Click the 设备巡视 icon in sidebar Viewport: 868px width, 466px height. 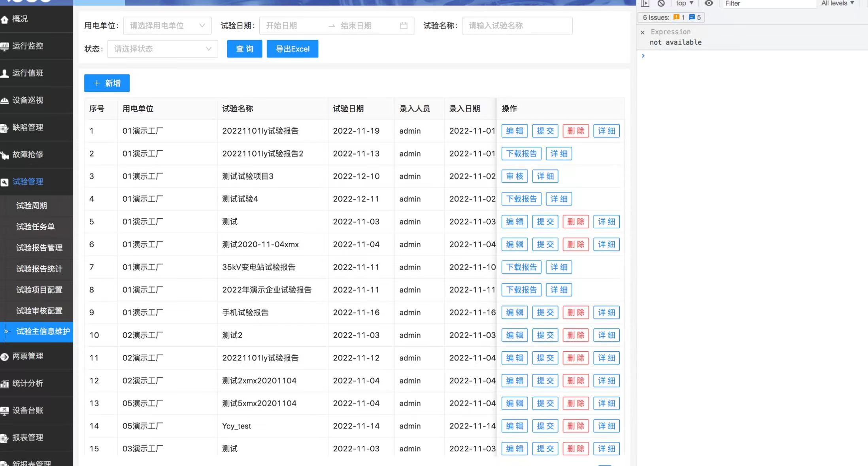[x=5, y=101]
